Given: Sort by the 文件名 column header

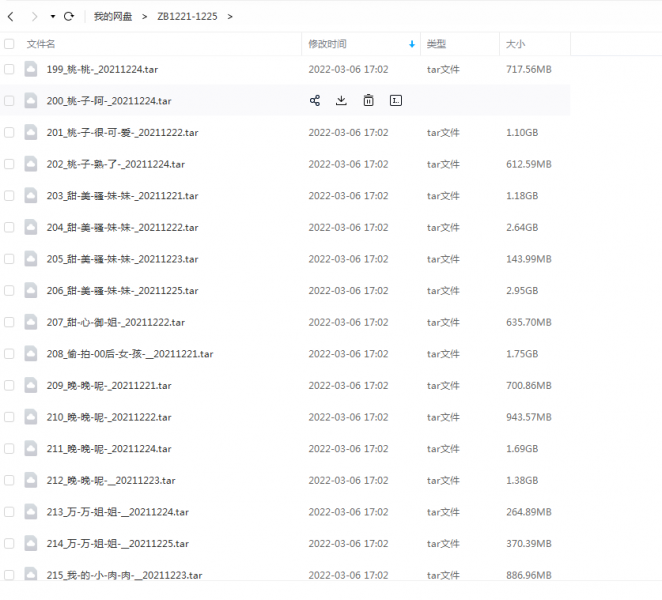Looking at the screenshot, I should pos(41,44).
